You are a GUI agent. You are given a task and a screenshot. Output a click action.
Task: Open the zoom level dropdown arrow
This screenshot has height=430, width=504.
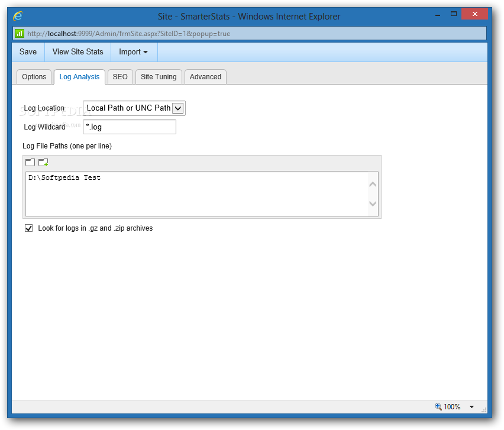[471, 407]
